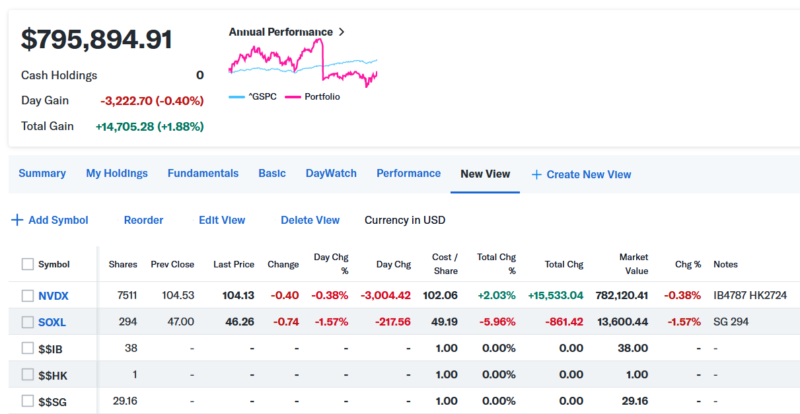Open the SOXL ticker link
This screenshot has height=414, width=800.
53,322
